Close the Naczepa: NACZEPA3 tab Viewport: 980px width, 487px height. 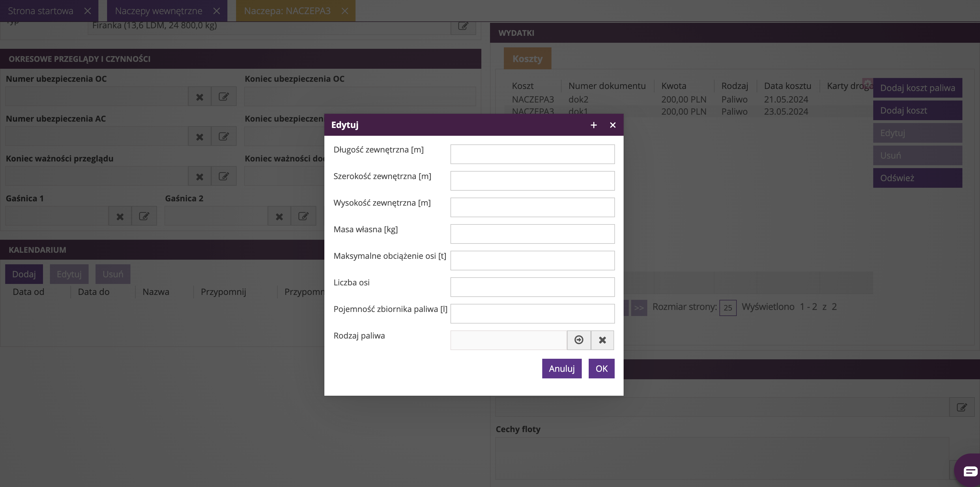[x=345, y=11]
